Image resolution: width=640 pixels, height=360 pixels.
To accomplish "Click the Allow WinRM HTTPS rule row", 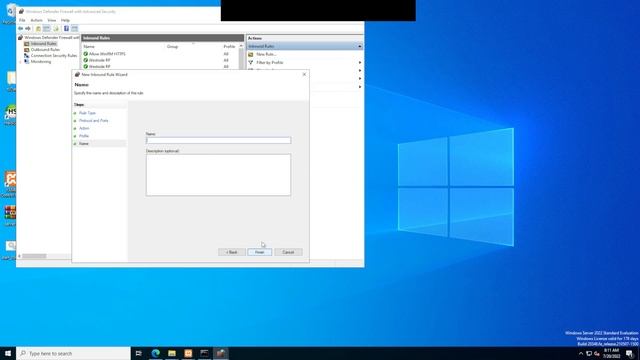I will [161, 54].
